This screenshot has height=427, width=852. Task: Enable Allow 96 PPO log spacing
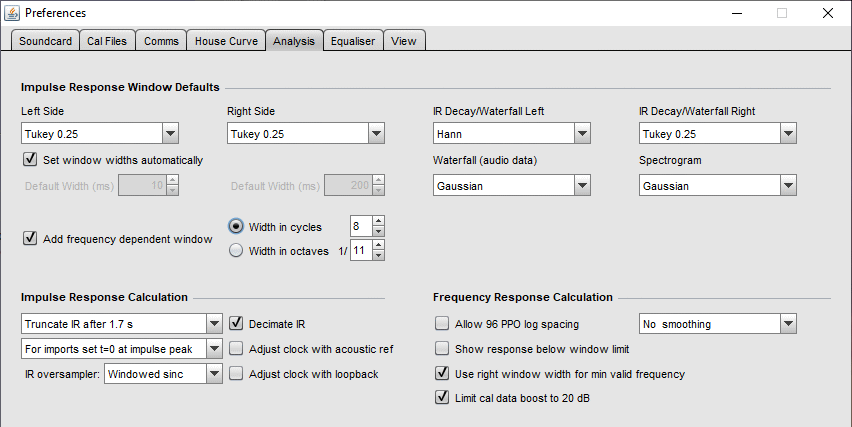[x=442, y=324]
